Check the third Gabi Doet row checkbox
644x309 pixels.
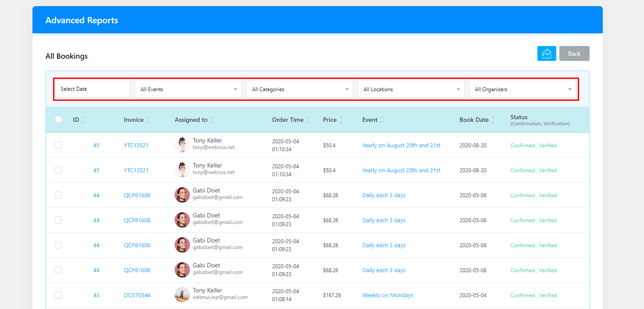pyautogui.click(x=58, y=245)
